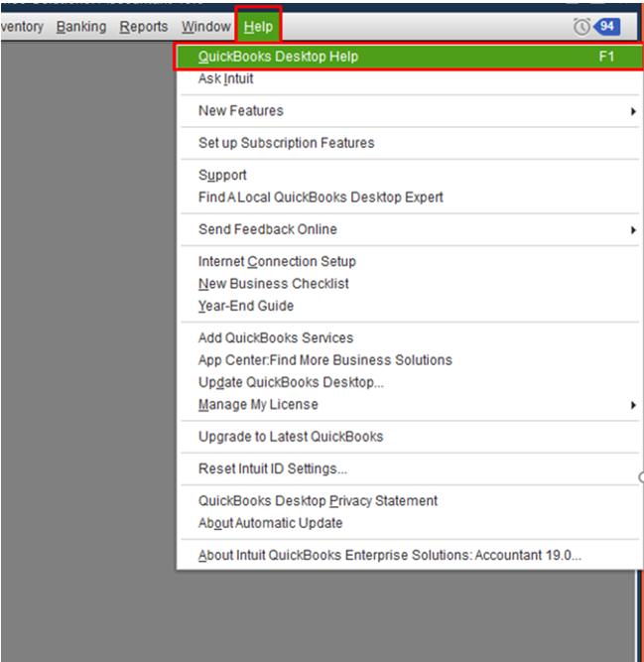Open the Help menu
Viewport: 644px width, 662px height.
(258, 27)
